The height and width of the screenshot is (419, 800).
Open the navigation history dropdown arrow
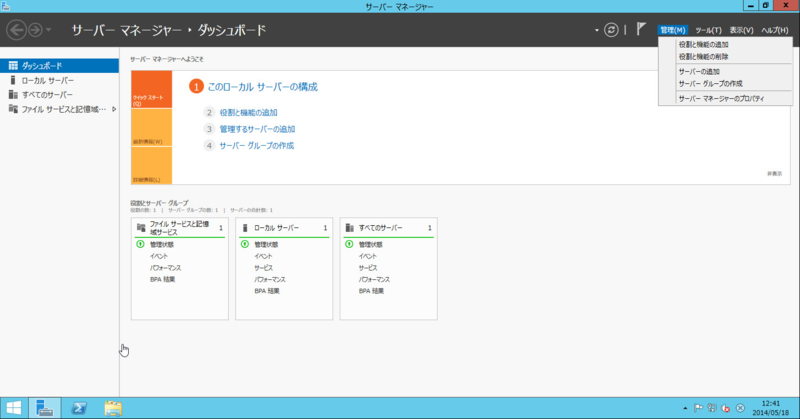[48, 30]
